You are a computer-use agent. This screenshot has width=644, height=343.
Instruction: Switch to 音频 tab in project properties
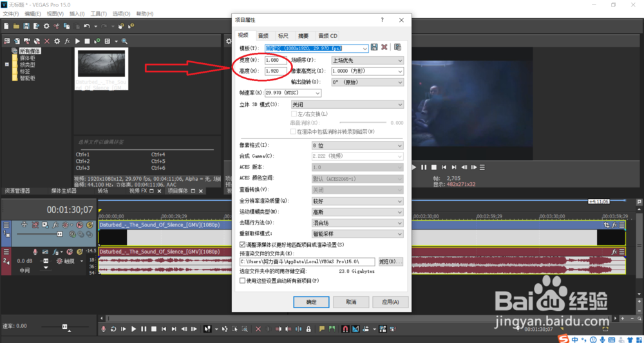point(263,35)
